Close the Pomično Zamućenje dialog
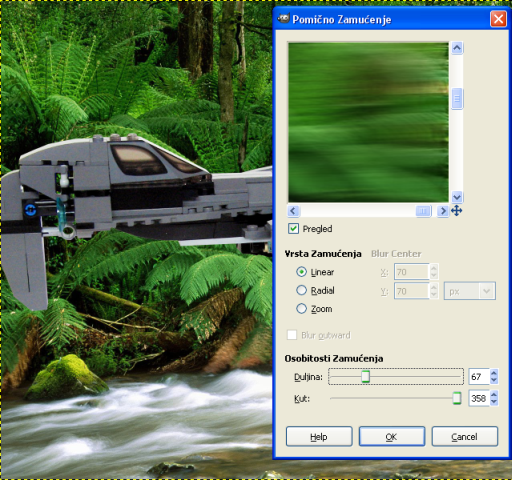 tap(498, 19)
